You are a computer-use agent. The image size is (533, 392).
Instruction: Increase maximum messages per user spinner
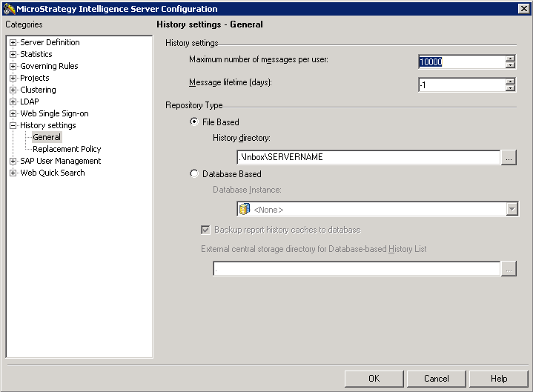coord(510,59)
